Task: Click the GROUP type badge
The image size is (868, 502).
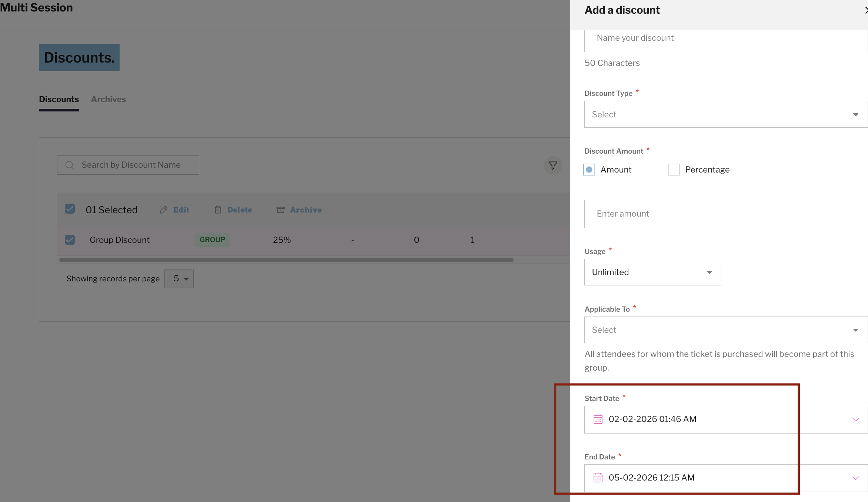Action: click(x=213, y=240)
